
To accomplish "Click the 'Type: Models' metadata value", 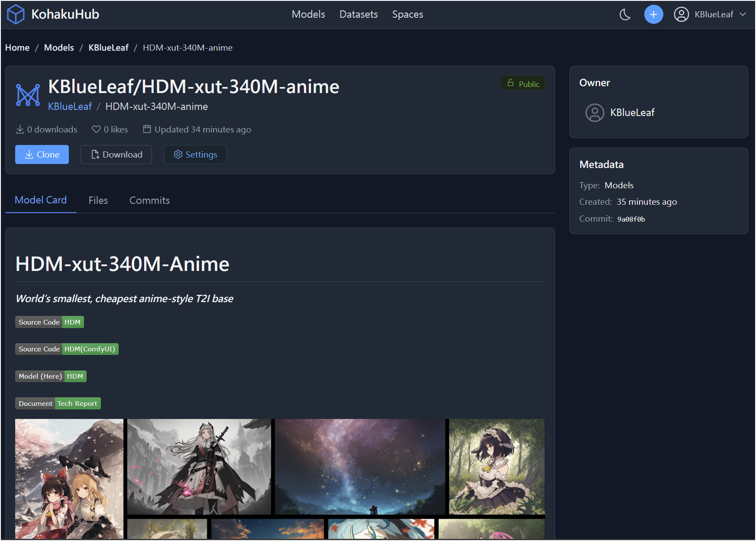I will pyautogui.click(x=619, y=185).
